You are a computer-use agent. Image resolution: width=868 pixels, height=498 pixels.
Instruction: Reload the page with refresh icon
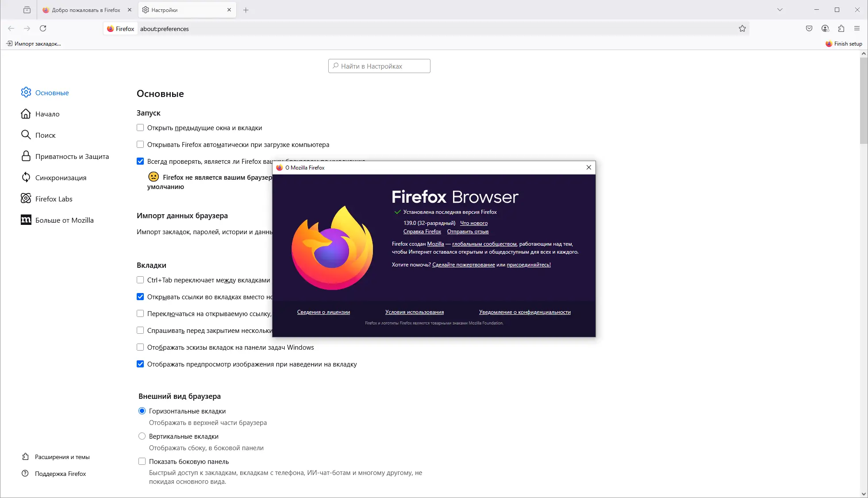tap(43, 29)
